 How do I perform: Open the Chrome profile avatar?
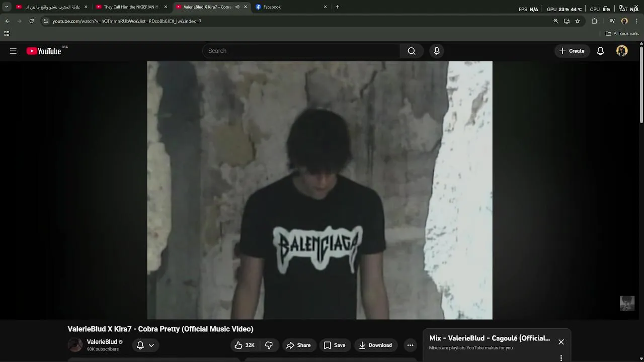(x=624, y=21)
